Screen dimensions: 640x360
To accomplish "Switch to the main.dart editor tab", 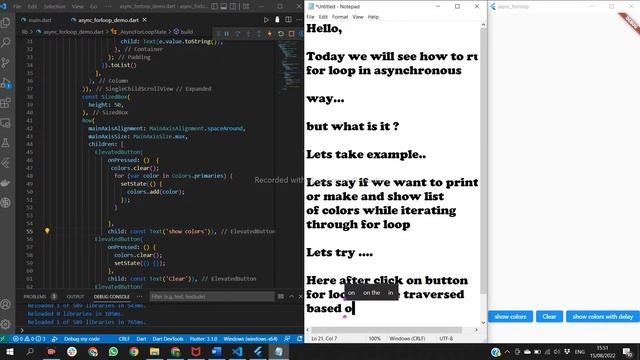I will [x=36, y=20].
